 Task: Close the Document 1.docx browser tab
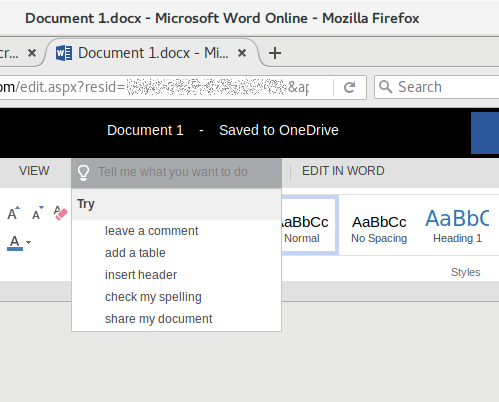pos(242,53)
